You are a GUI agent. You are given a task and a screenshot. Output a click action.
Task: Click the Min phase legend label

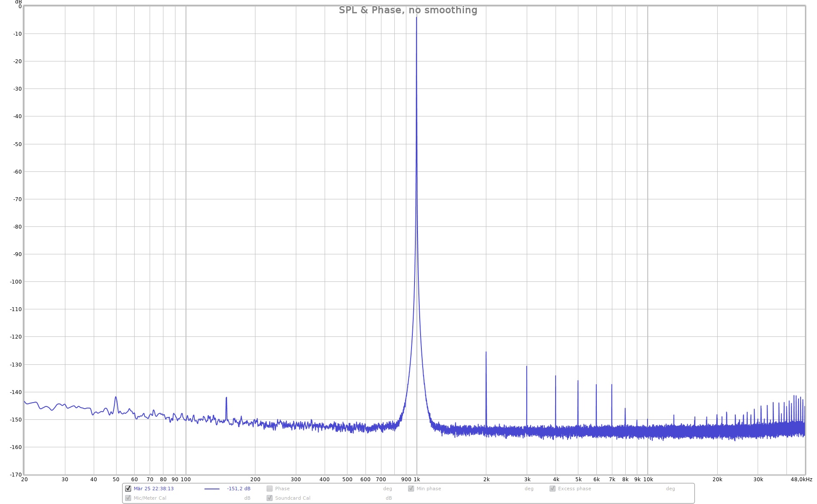pyautogui.click(x=429, y=489)
